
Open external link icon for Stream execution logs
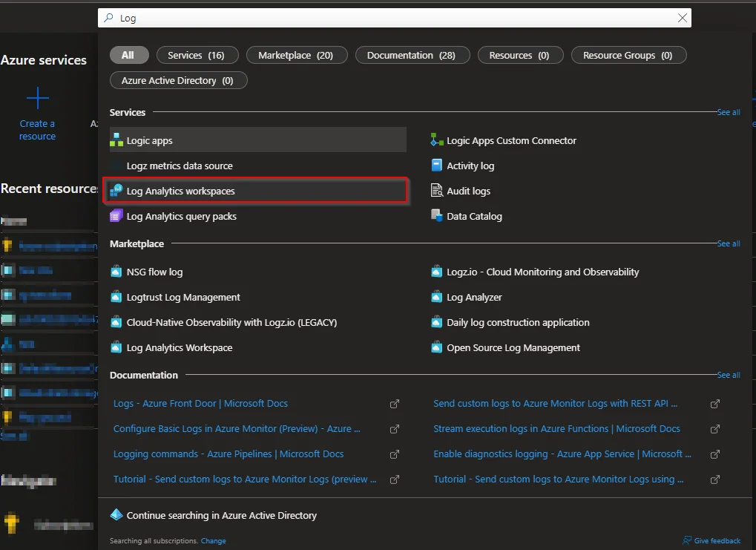click(715, 429)
